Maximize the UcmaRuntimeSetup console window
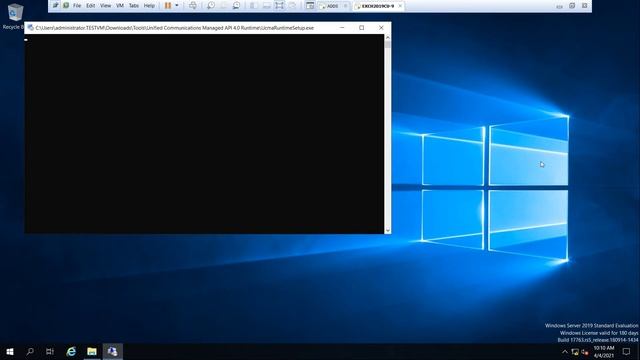Viewport: 640px width, 360px height. tap(362, 28)
